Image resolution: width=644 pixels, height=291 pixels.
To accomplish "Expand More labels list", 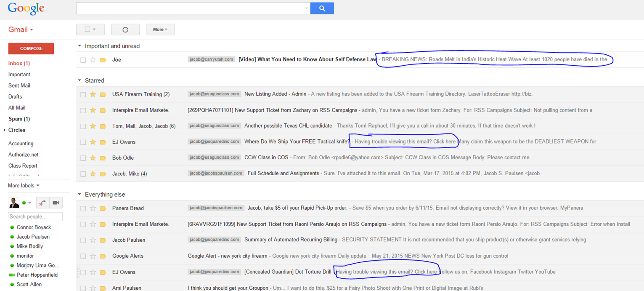I will 24,186.
